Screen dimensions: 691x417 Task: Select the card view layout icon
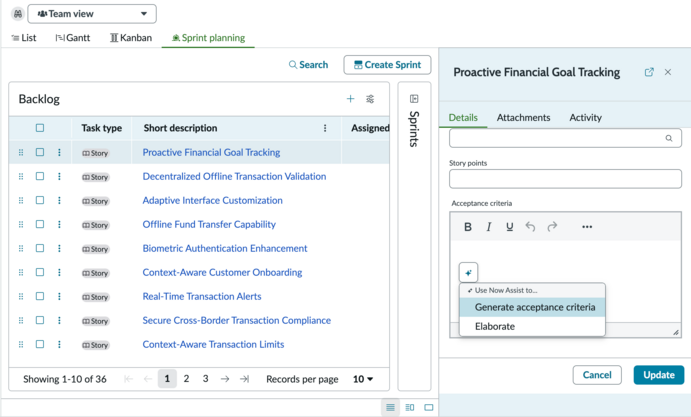coord(429,407)
